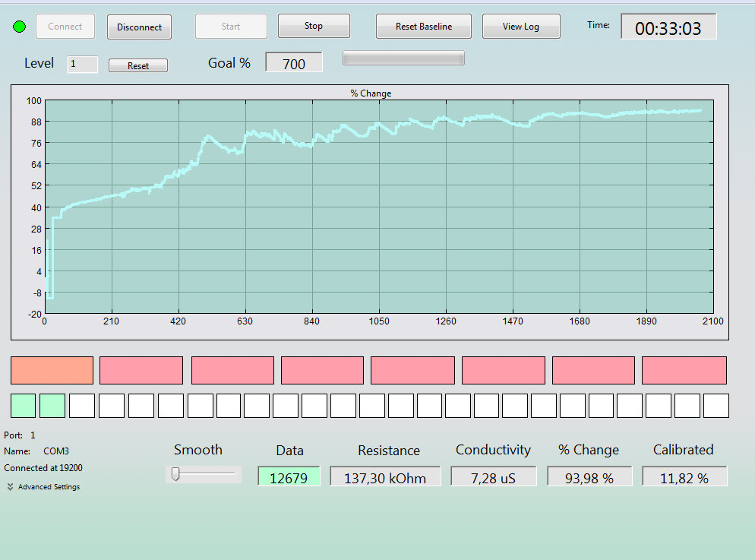
Task: Click the "Smooth" label
Action: pos(198,450)
